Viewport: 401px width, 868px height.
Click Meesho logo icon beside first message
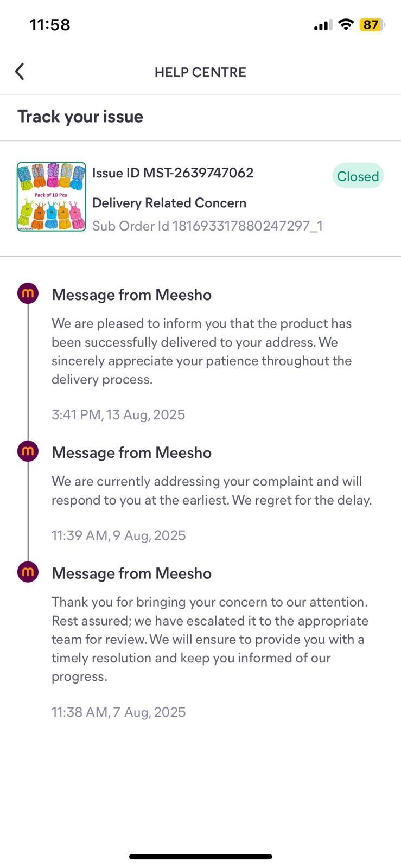pos(28,294)
